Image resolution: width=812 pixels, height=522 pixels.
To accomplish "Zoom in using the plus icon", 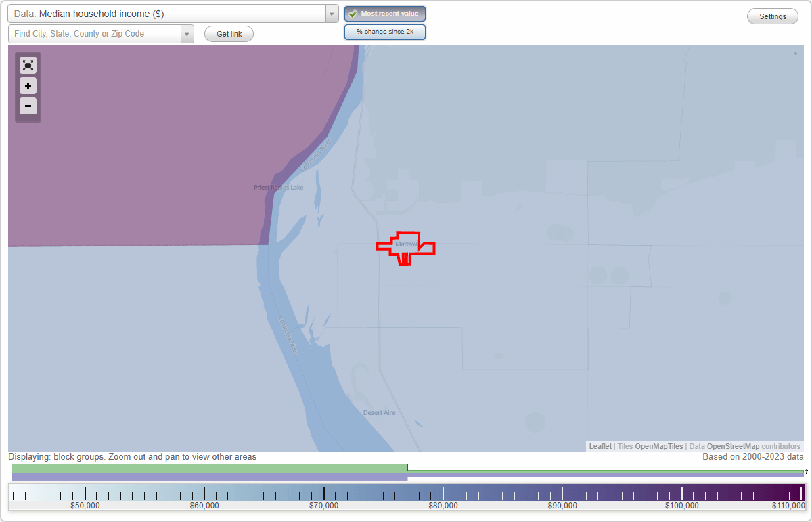I will click(x=28, y=85).
